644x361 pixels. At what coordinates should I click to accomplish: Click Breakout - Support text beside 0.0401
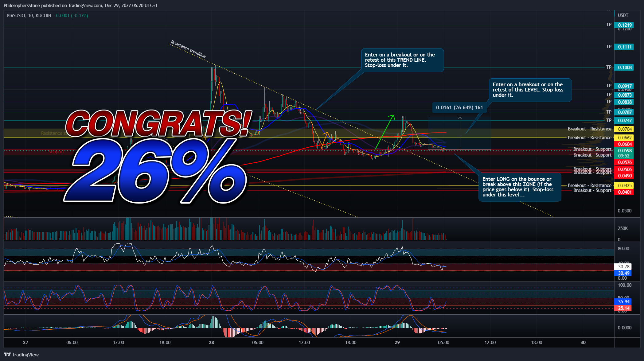click(x=592, y=190)
